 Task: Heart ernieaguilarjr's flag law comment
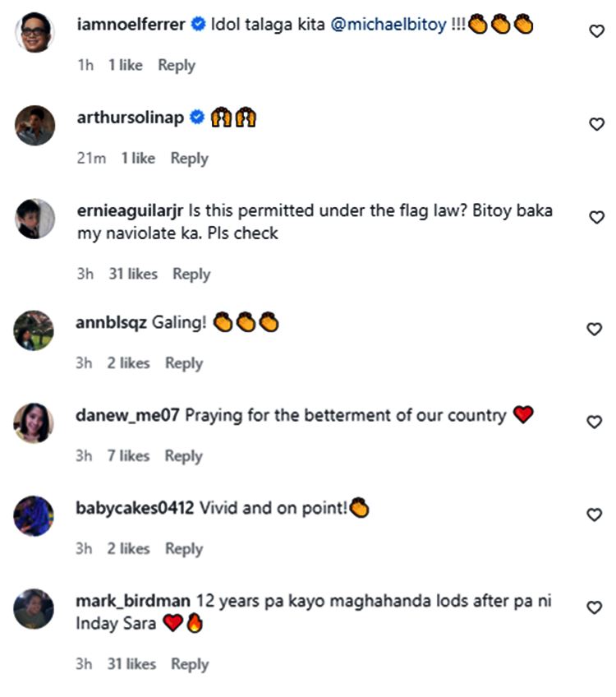point(597,217)
